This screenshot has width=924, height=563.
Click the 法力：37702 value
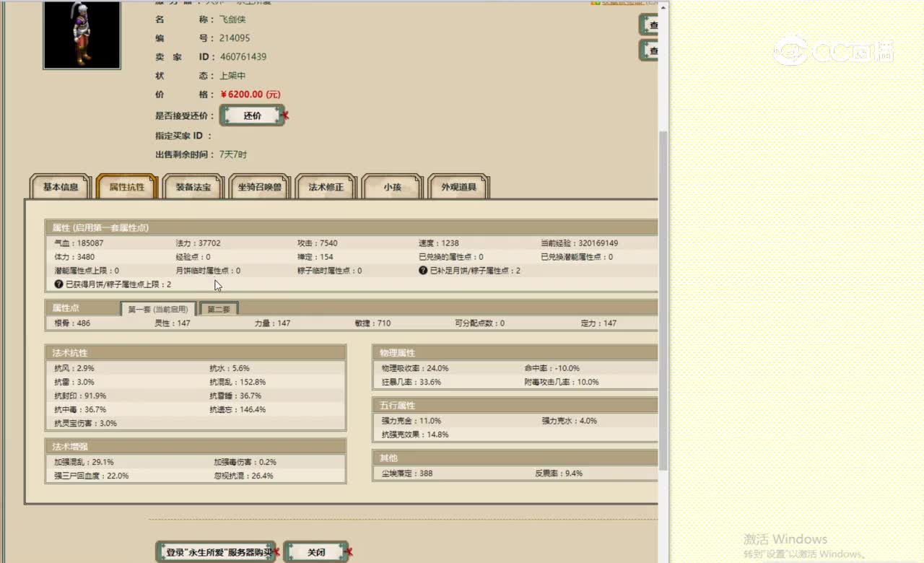coord(199,243)
